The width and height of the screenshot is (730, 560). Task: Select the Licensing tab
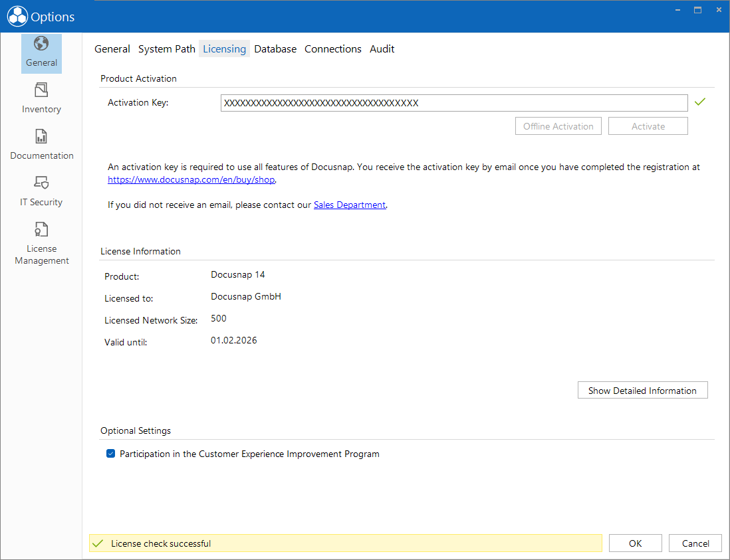(225, 49)
